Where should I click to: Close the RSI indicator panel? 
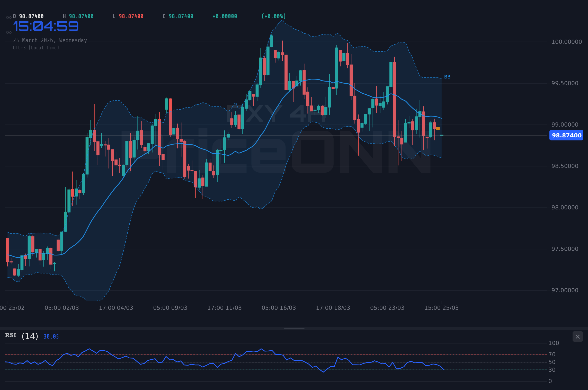click(578, 336)
